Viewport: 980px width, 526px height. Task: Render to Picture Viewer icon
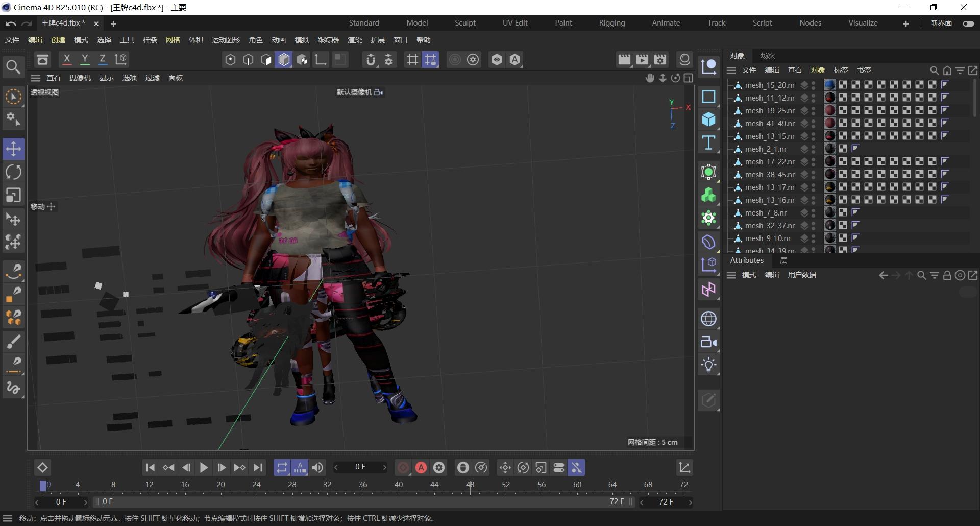pyautogui.click(x=642, y=60)
